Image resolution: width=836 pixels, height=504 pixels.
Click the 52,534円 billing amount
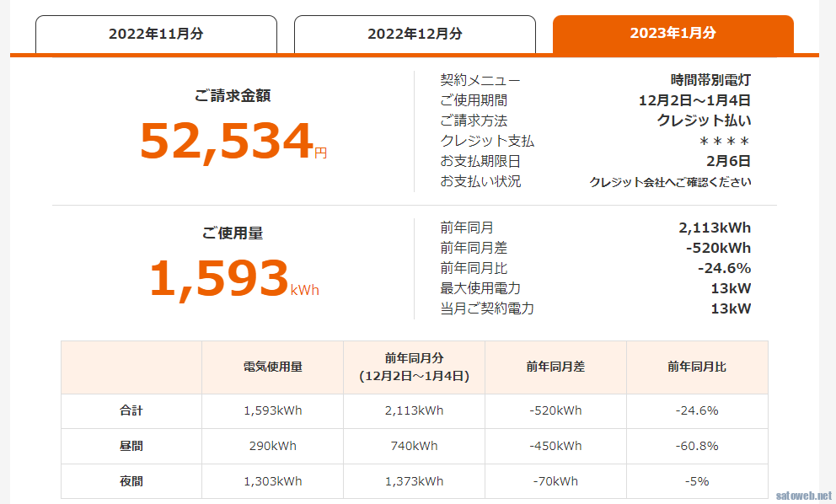pos(233,141)
